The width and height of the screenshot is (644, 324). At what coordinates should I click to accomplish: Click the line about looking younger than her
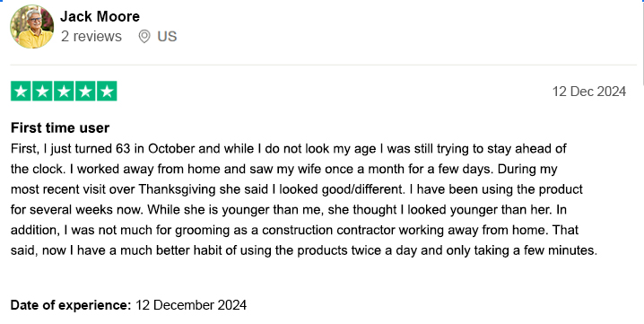(x=289, y=210)
